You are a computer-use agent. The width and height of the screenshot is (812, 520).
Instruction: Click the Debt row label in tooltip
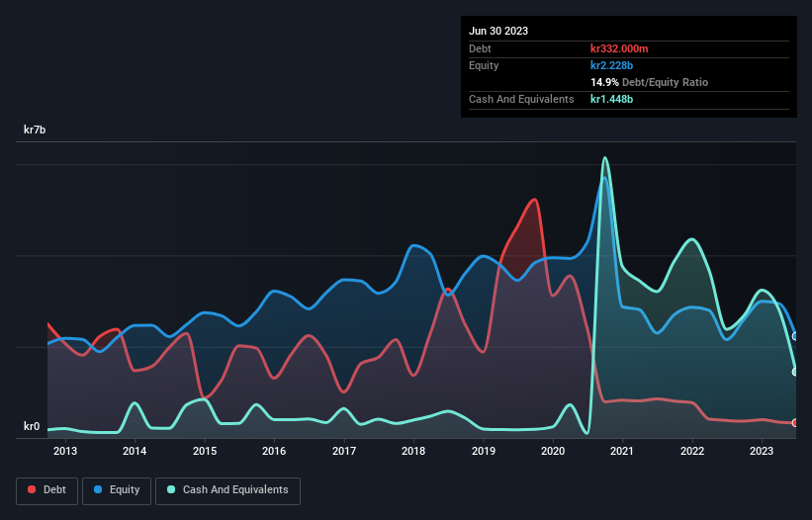(x=480, y=48)
